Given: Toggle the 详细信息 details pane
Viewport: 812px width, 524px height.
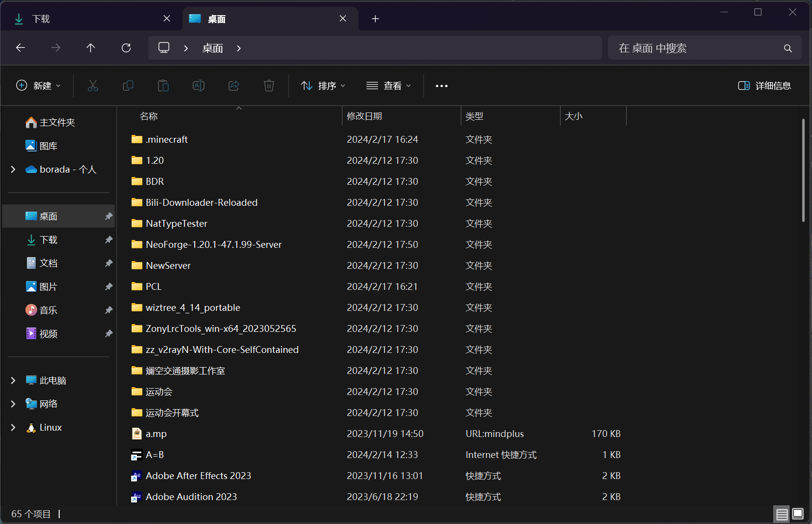Looking at the screenshot, I should pos(764,86).
